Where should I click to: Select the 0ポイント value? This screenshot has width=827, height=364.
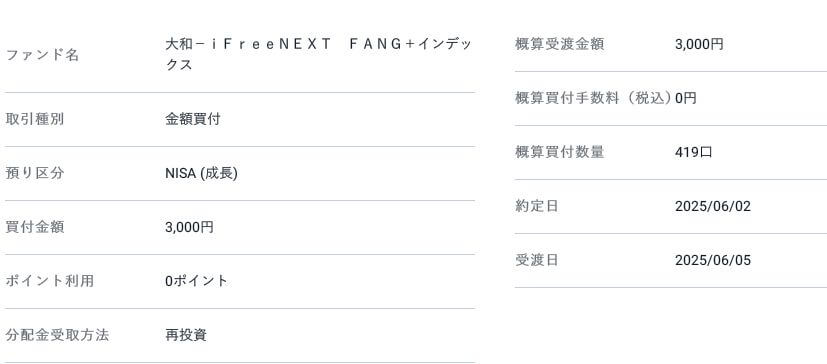tap(196, 281)
